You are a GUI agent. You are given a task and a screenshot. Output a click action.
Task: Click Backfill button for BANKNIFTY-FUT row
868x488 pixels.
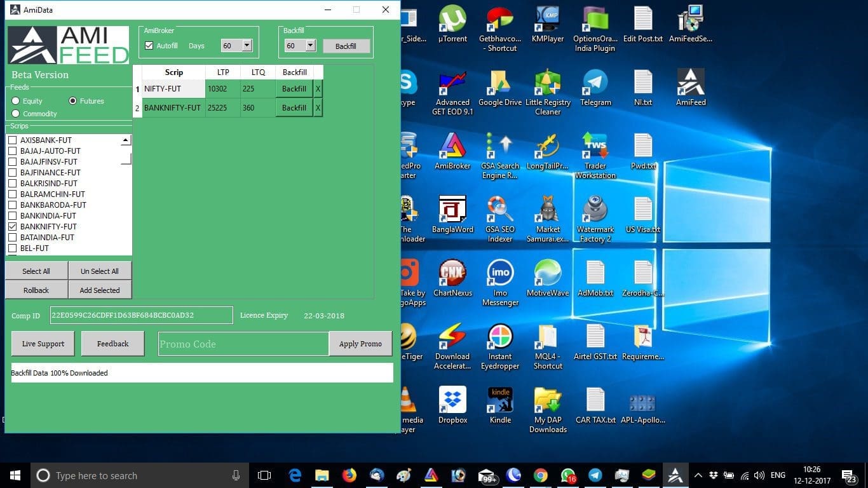[x=294, y=108]
